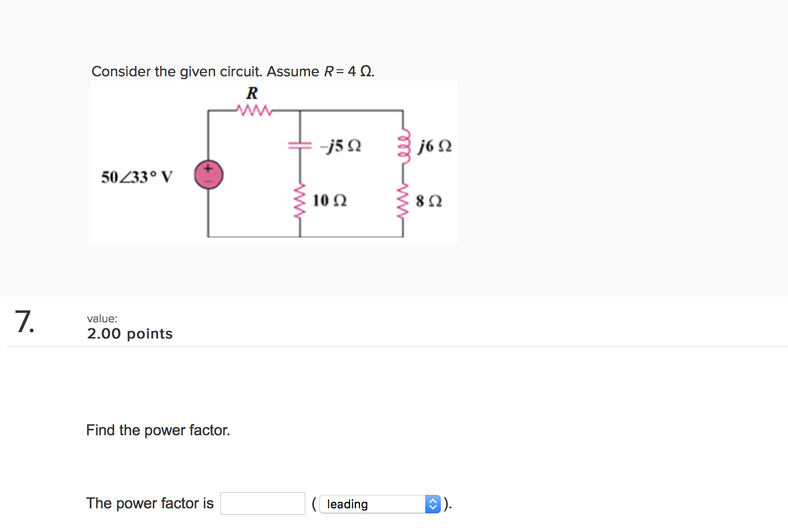Click the pink voltage source symbol
The height and width of the screenshot is (532, 788).
209,175
